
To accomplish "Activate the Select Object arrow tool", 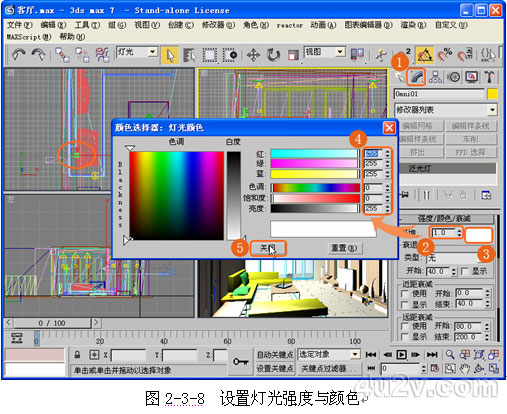I will pyautogui.click(x=170, y=55).
